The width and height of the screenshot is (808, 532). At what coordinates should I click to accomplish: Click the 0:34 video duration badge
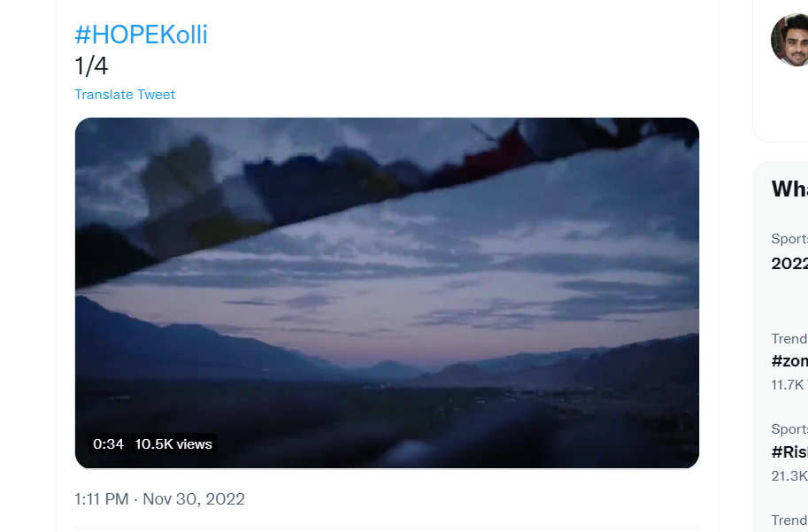(x=108, y=443)
